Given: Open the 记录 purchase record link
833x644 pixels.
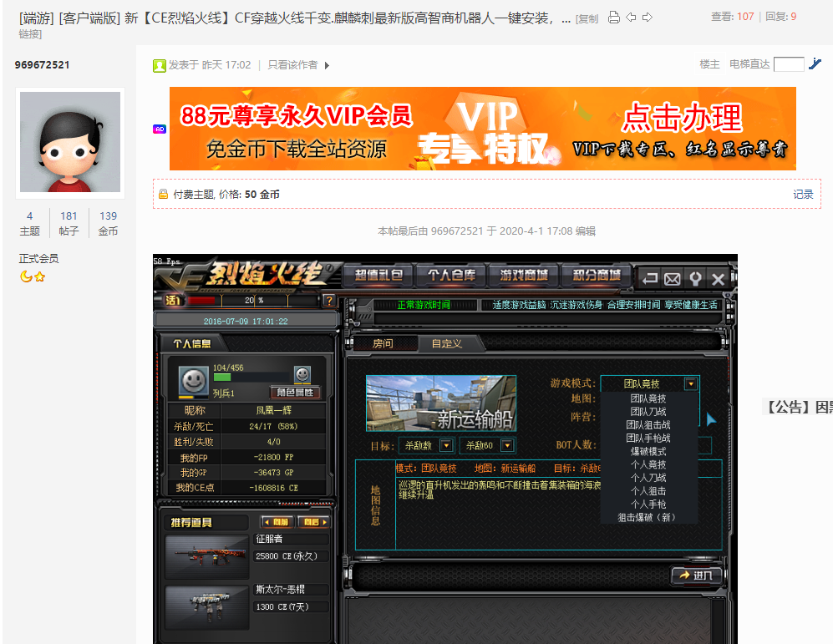Looking at the screenshot, I should pos(803,195).
